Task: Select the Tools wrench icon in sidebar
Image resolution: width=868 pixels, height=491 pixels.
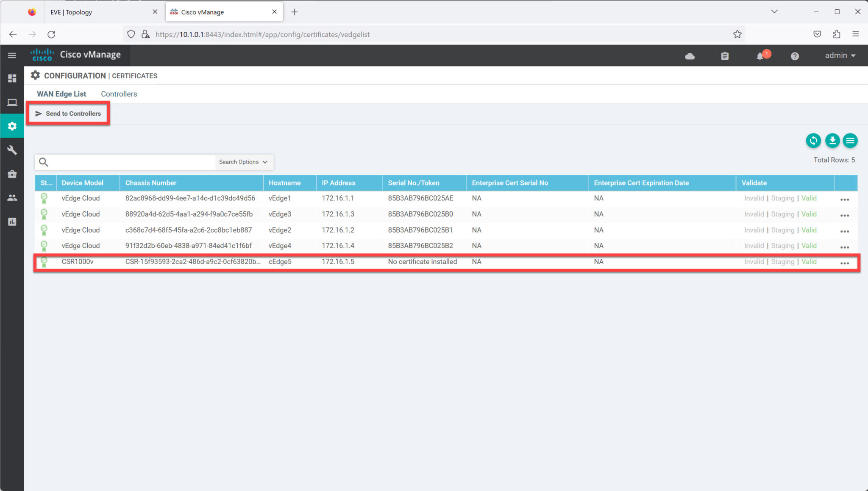Action: [x=12, y=150]
